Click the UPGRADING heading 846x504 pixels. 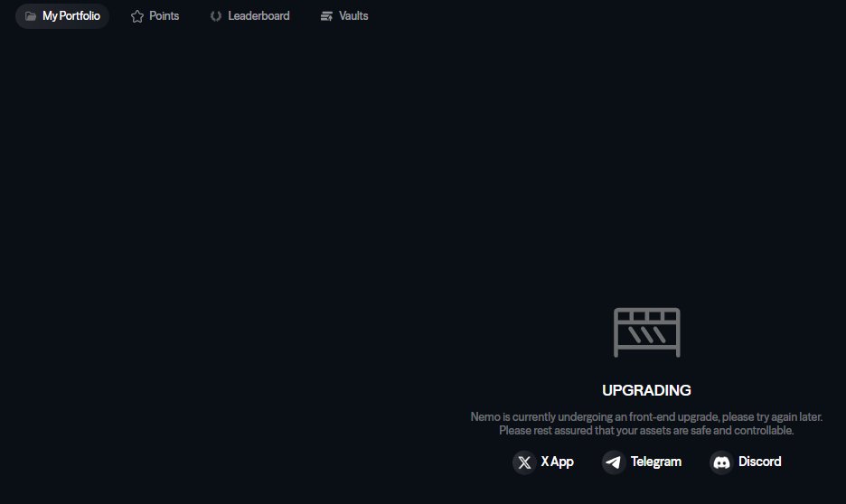646,390
